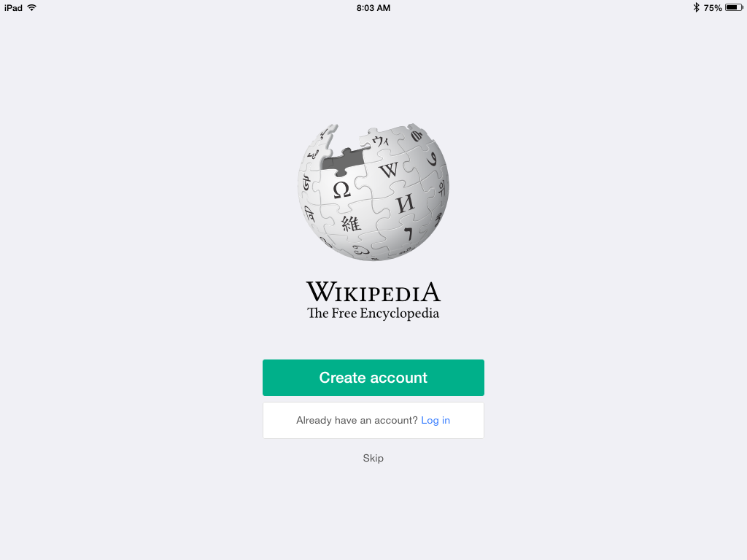Tap the 75% battery percentage
The width and height of the screenshot is (747, 560).
click(x=713, y=8)
